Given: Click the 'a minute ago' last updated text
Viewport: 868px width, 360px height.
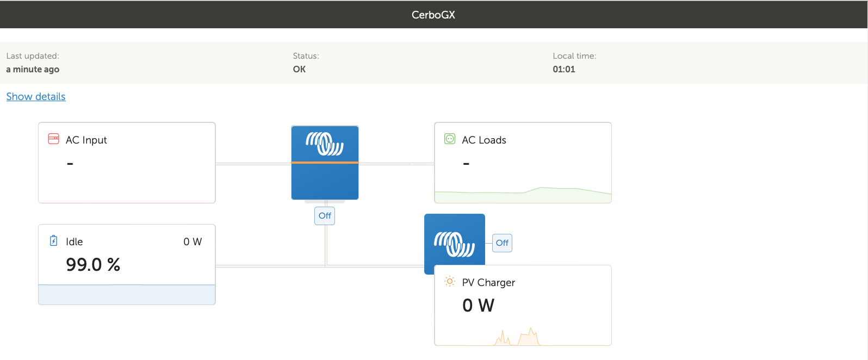Looking at the screenshot, I should click(x=33, y=70).
